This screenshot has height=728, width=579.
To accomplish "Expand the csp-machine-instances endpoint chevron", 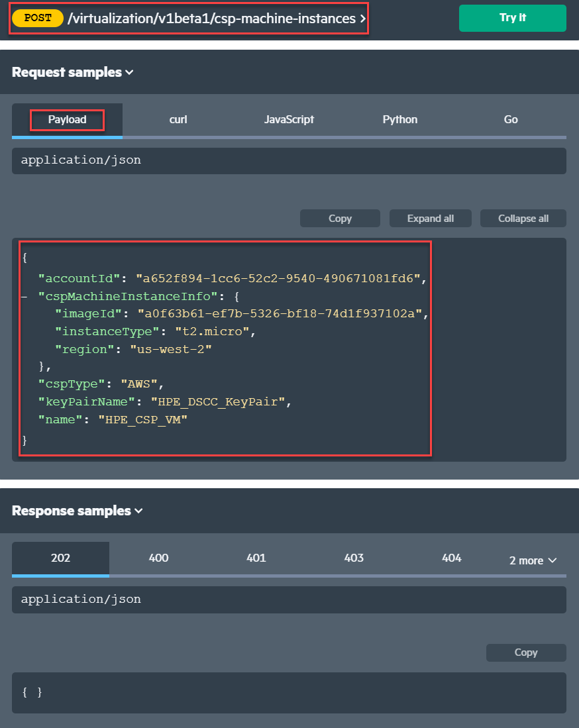I will (363, 19).
